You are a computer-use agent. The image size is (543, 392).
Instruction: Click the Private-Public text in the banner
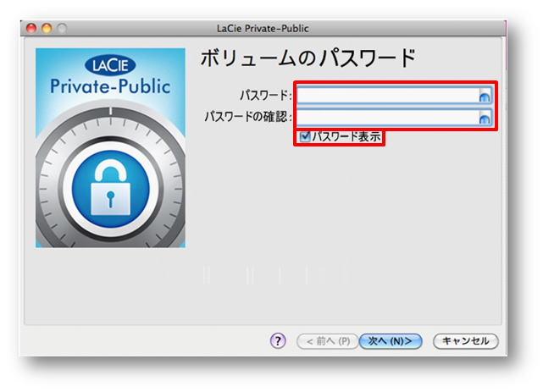tap(110, 86)
